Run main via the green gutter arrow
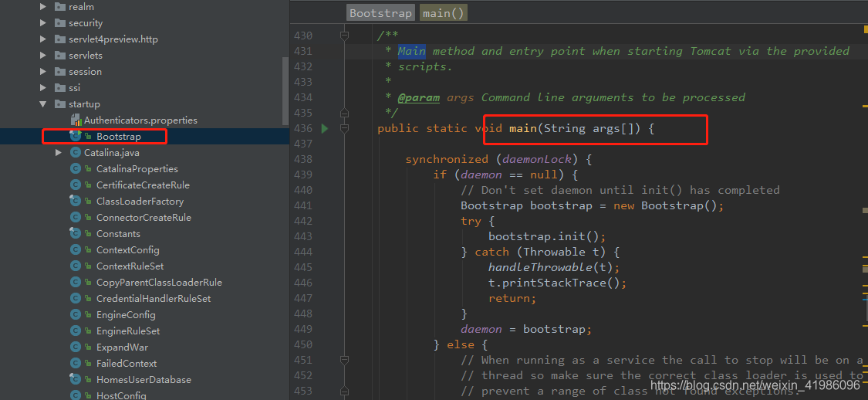868x400 pixels. pos(325,128)
